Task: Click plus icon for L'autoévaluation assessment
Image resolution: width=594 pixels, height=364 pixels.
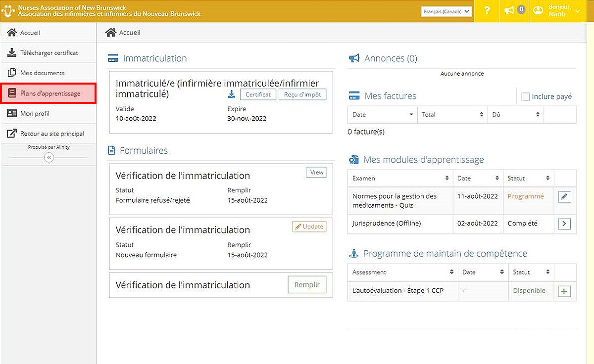Action: [x=564, y=291]
